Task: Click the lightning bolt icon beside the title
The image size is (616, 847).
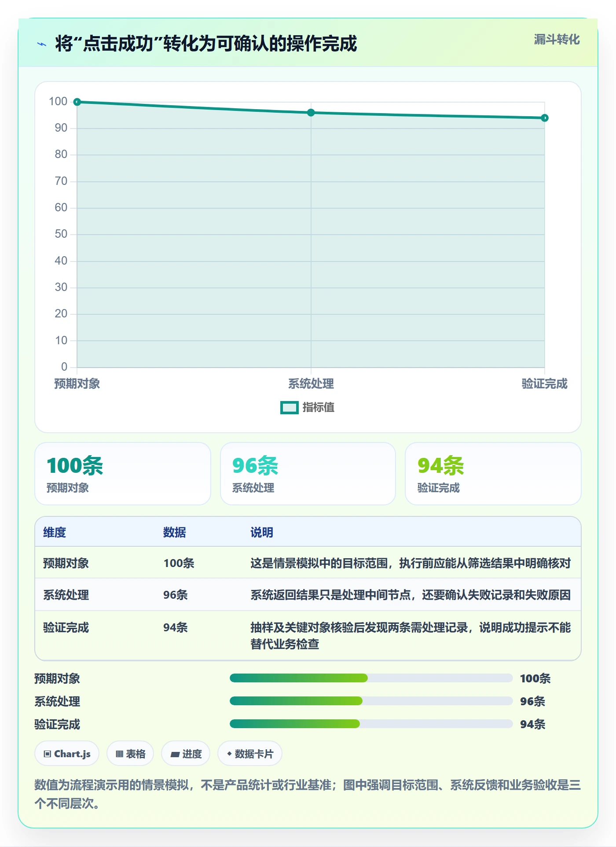Action: (x=42, y=44)
